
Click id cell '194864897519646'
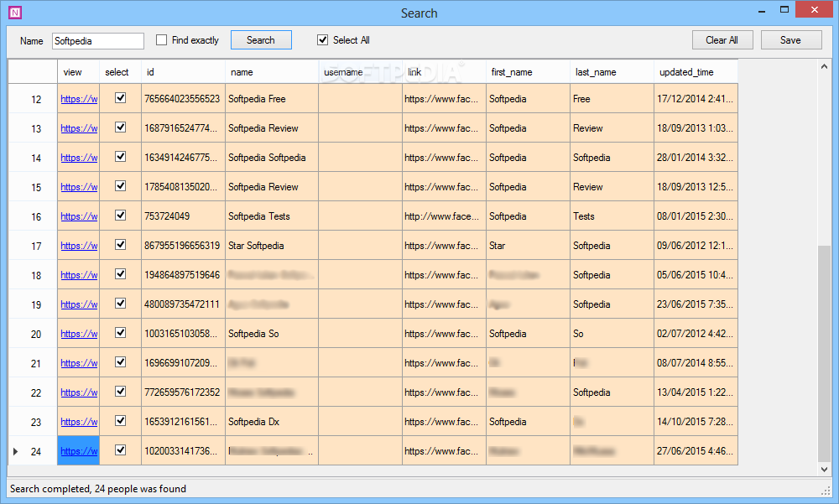click(x=183, y=276)
